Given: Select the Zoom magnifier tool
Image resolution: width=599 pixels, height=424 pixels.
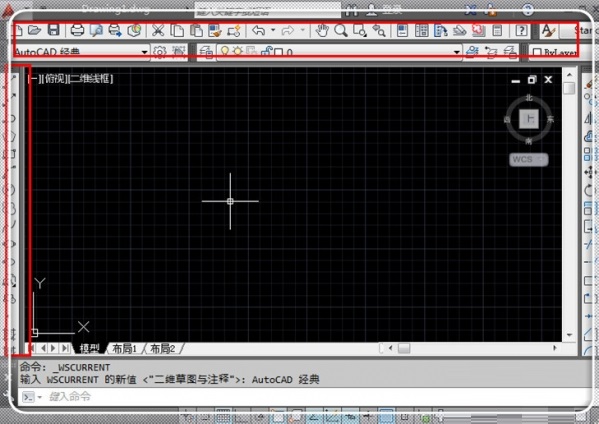Looking at the screenshot, I should tap(341, 30).
